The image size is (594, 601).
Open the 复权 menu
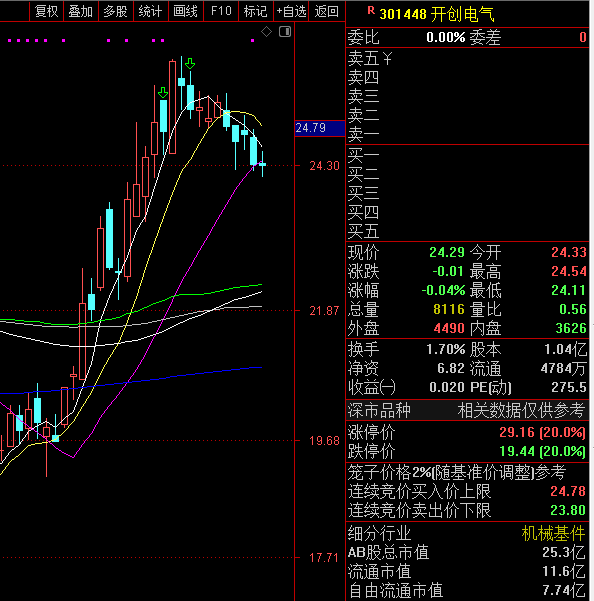(46, 11)
